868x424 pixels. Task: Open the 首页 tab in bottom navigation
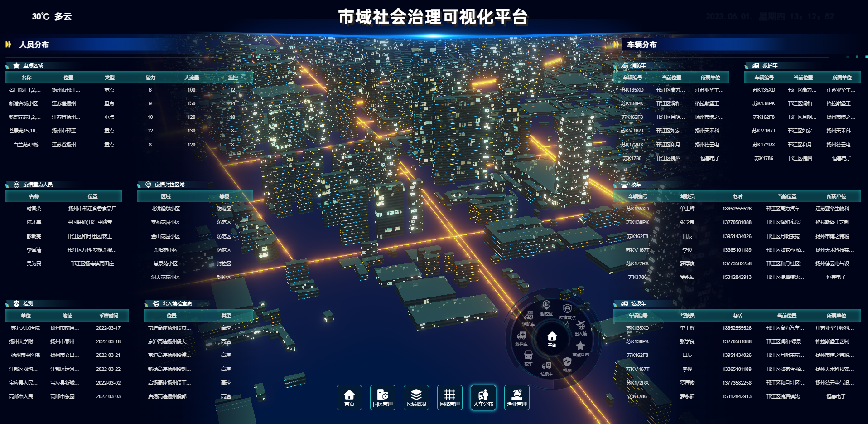[x=349, y=397]
